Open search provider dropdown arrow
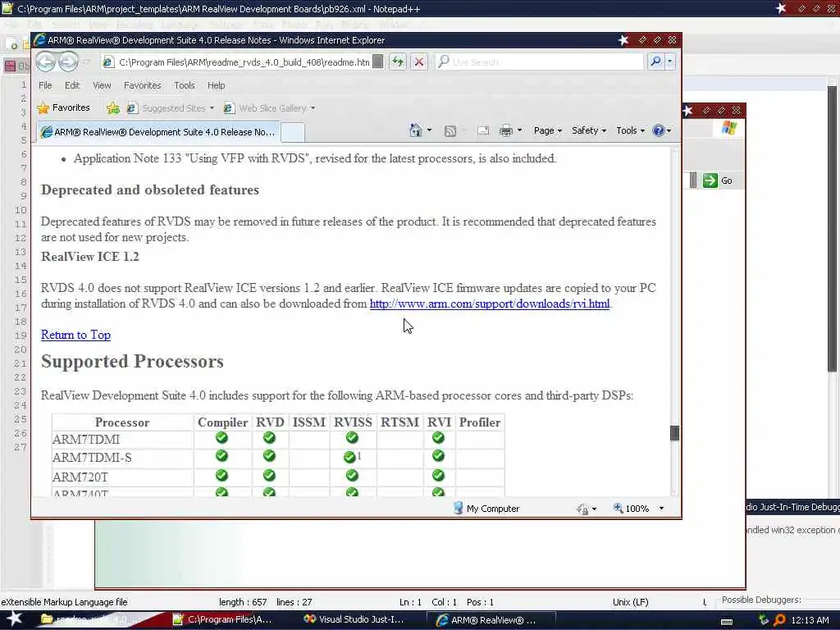Viewport: 840px width, 630px height. (x=669, y=62)
